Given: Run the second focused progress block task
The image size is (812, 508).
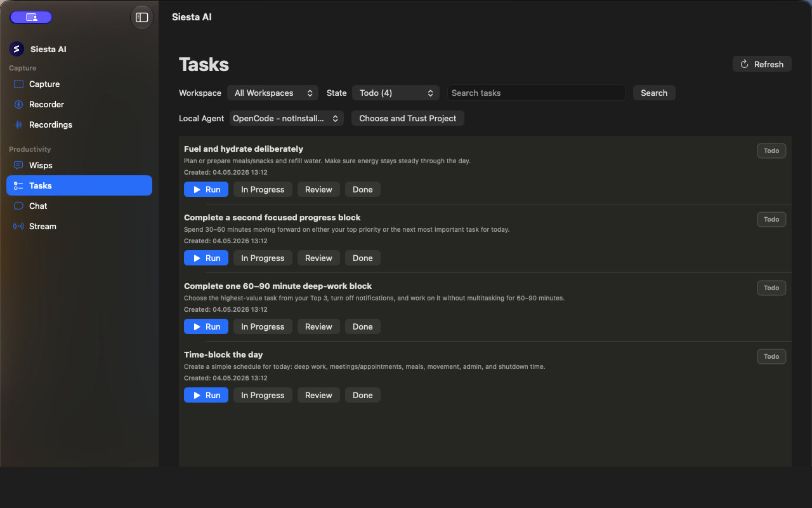Looking at the screenshot, I should click(206, 258).
